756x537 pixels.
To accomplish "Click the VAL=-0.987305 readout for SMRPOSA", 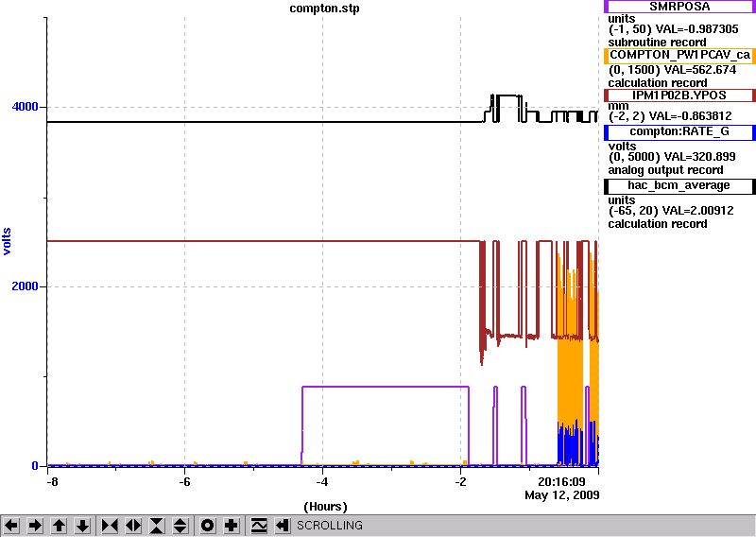I will click(696, 29).
